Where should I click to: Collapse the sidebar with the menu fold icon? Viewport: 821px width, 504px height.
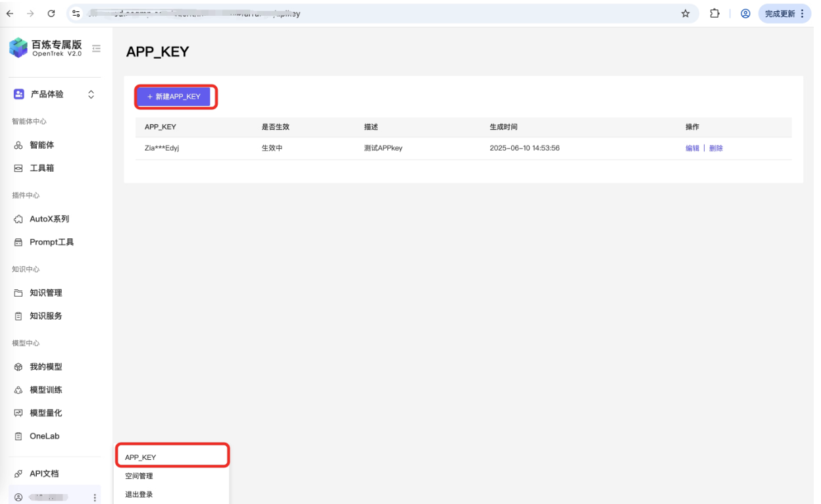96,48
